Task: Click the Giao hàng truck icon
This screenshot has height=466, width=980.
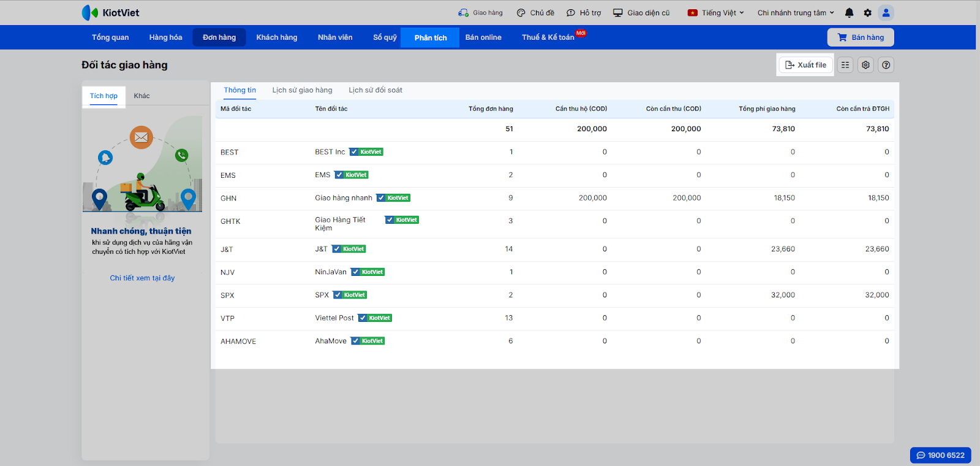Action: 464,13
